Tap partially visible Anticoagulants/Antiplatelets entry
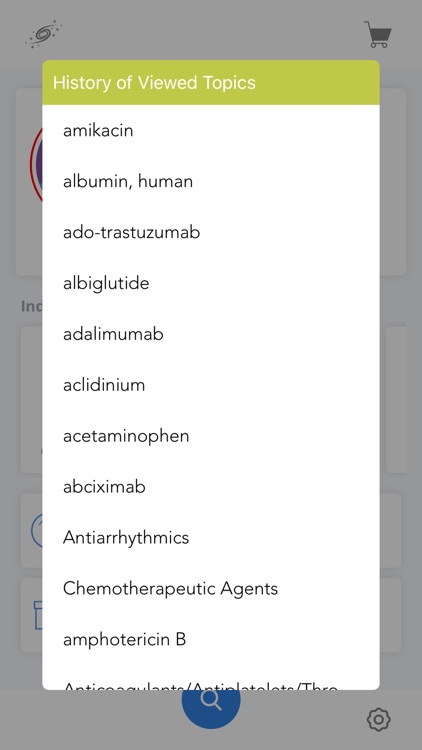 pos(211,678)
